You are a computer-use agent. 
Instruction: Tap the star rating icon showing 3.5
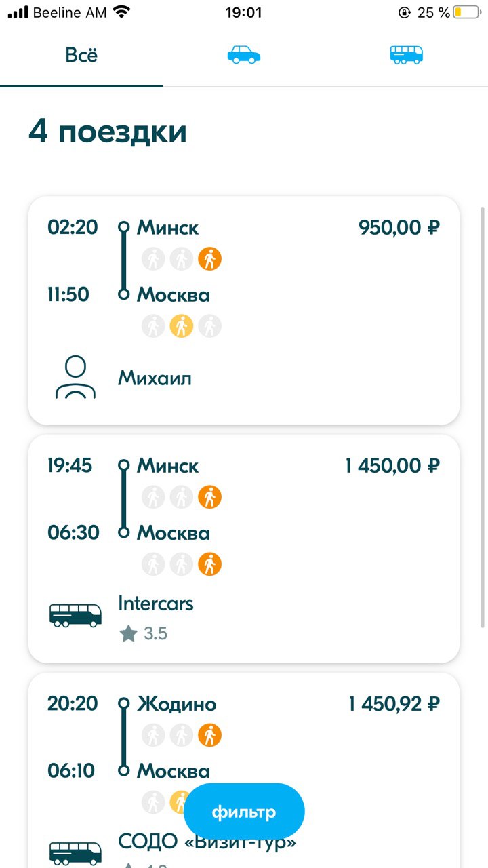click(x=128, y=634)
